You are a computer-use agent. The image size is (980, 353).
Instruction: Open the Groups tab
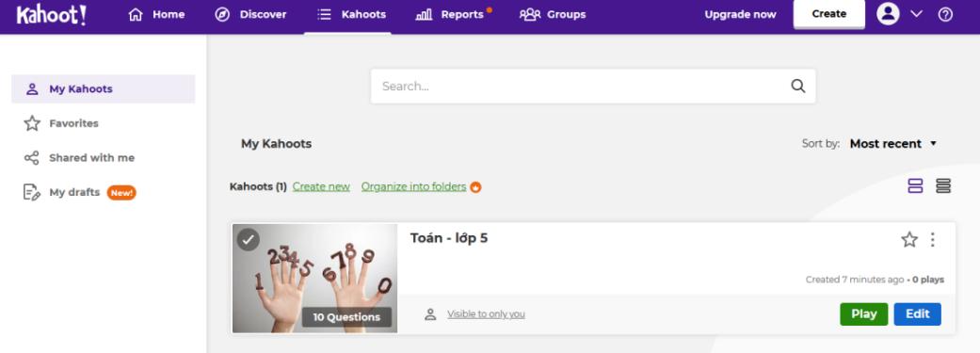point(553,14)
